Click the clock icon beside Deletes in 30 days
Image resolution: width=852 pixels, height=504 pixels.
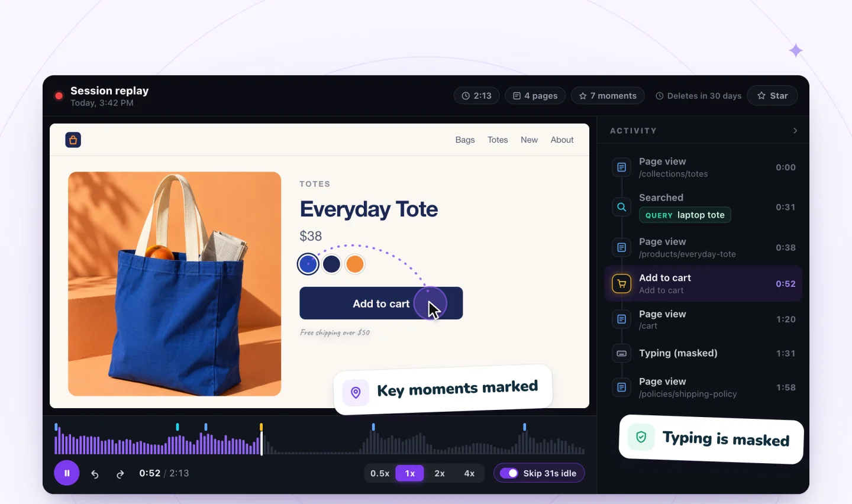tap(660, 96)
